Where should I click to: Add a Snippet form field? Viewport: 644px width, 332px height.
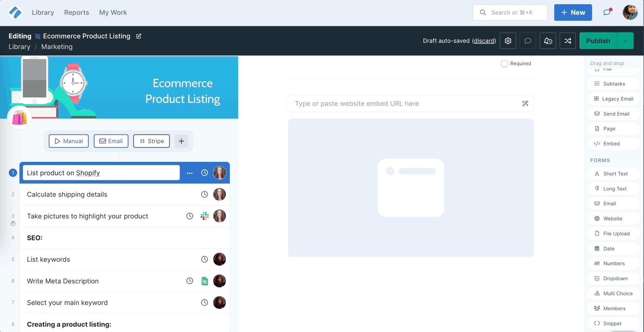[x=614, y=324]
